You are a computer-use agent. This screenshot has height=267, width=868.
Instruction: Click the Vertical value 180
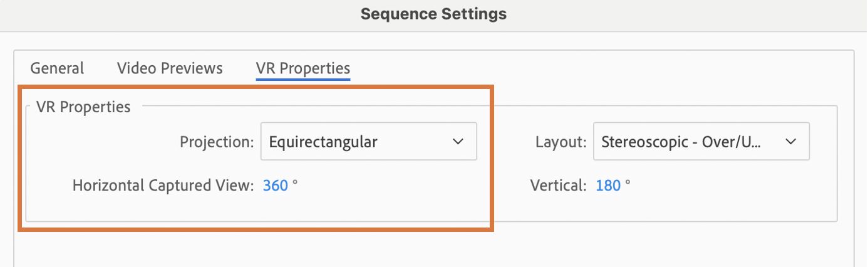pyautogui.click(x=607, y=186)
